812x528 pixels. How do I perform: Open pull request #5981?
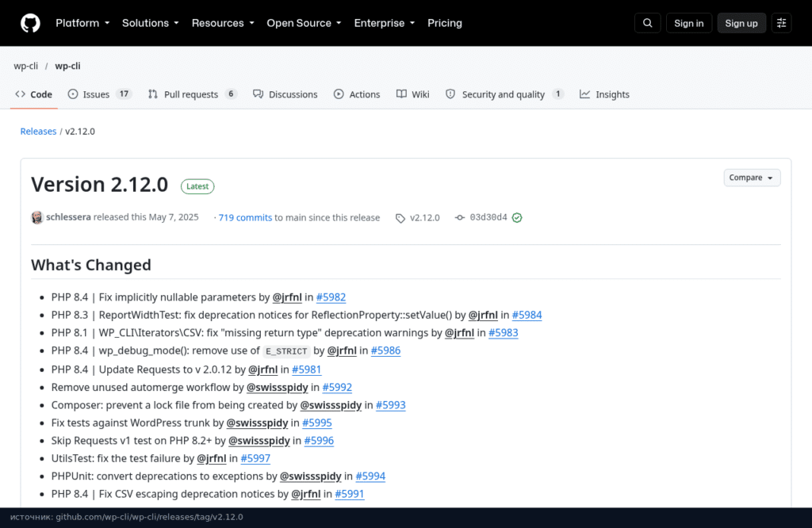pos(307,369)
